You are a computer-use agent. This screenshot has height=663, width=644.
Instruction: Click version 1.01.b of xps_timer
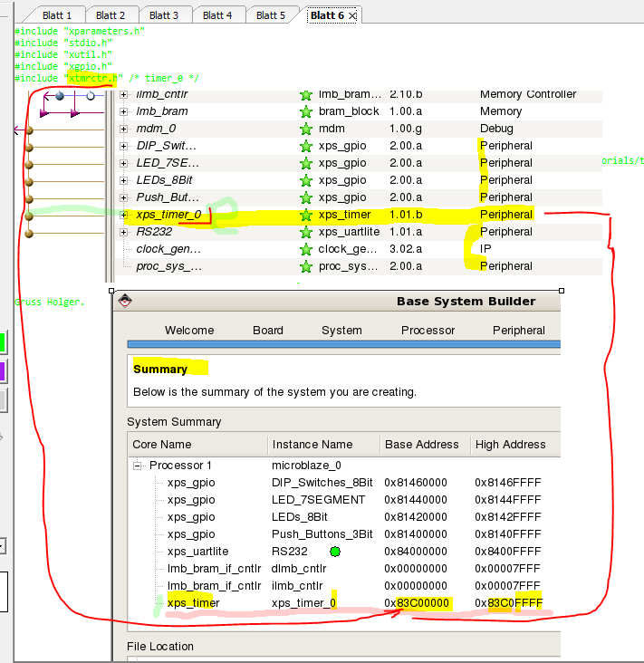(x=406, y=215)
